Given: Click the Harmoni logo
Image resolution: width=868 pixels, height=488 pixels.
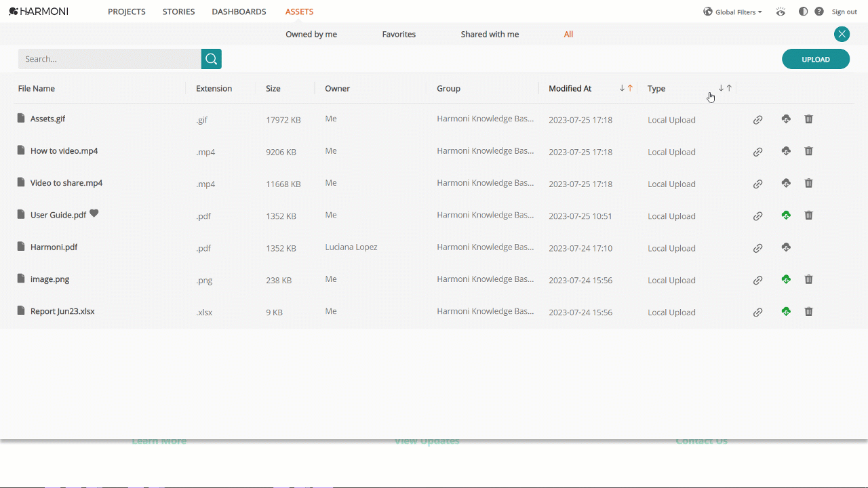Looking at the screenshot, I should pyautogui.click(x=39, y=12).
